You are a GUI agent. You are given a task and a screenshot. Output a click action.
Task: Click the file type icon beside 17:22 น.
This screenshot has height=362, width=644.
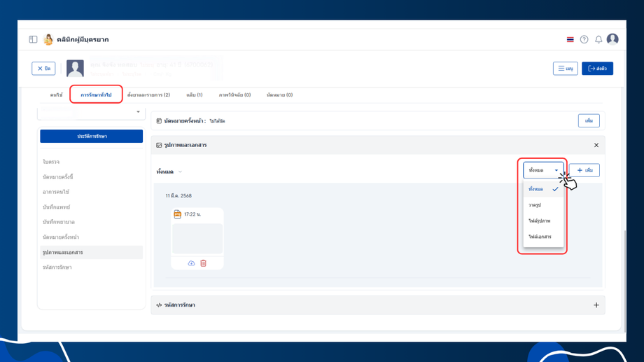(177, 214)
